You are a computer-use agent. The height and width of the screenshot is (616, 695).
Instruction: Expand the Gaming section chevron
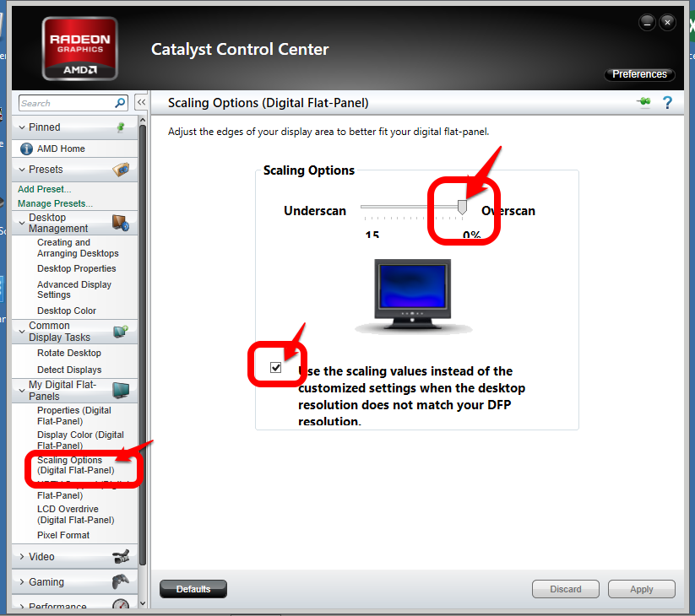point(22,582)
